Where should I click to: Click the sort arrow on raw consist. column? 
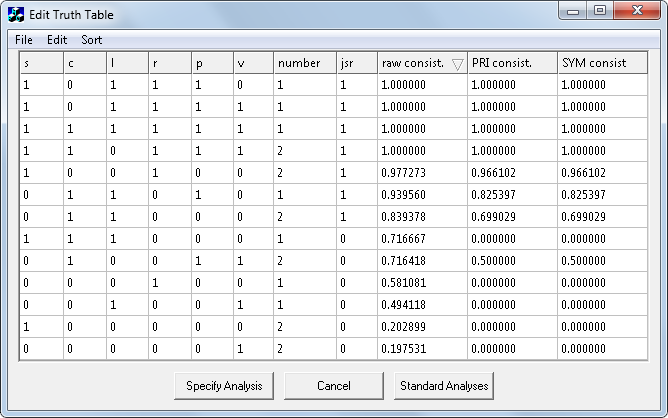click(x=457, y=64)
